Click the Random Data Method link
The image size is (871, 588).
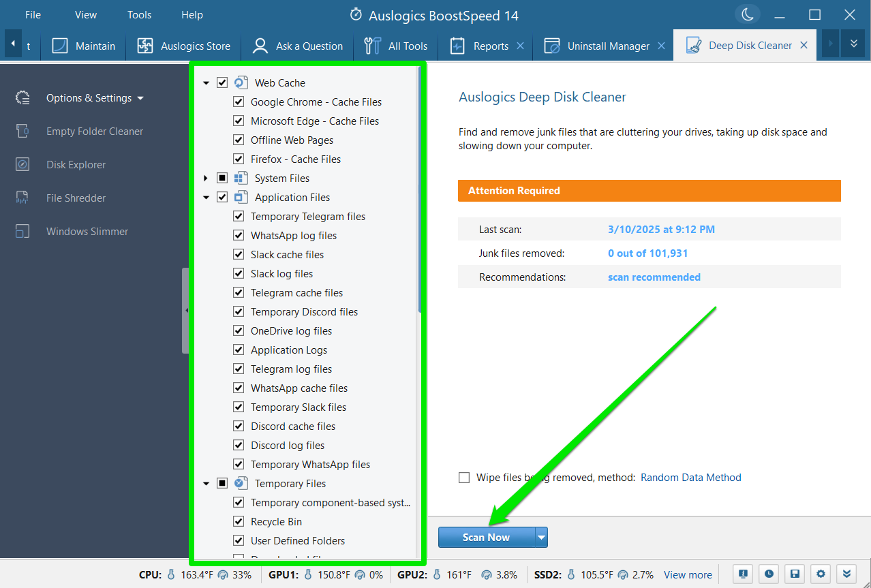coord(690,478)
